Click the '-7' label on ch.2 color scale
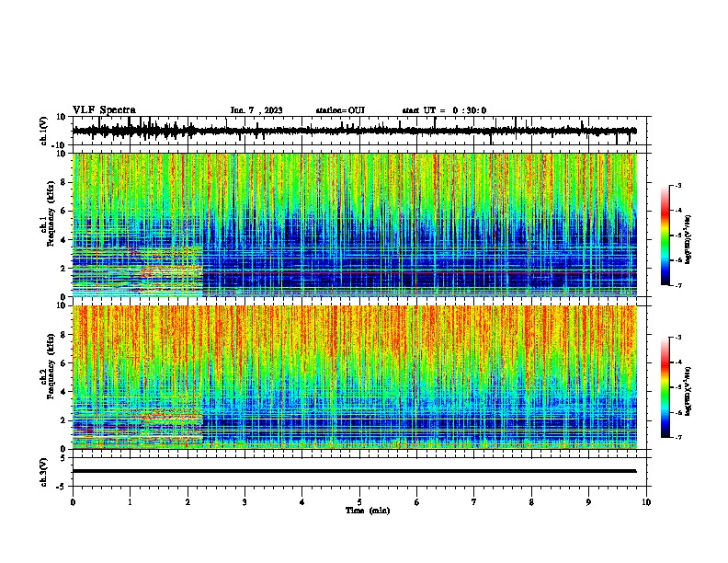The image size is (728, 563). pos(677,437)
